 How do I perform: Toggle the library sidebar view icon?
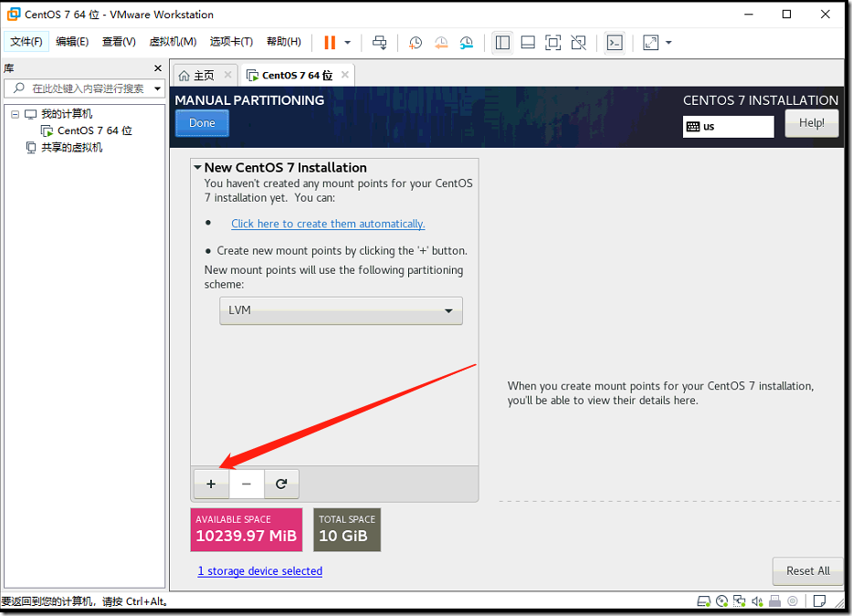[502, 42]
